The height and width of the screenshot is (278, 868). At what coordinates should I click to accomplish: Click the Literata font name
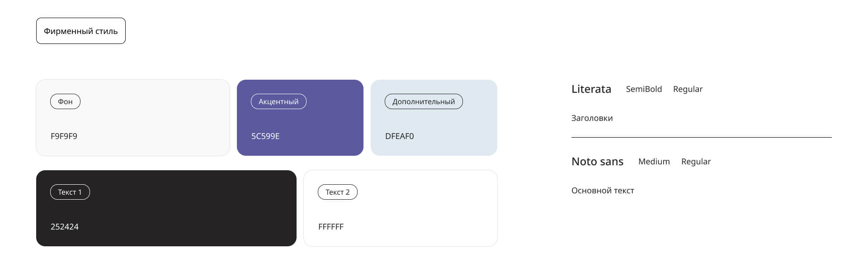pyautogui.click(x=591, y=89)
